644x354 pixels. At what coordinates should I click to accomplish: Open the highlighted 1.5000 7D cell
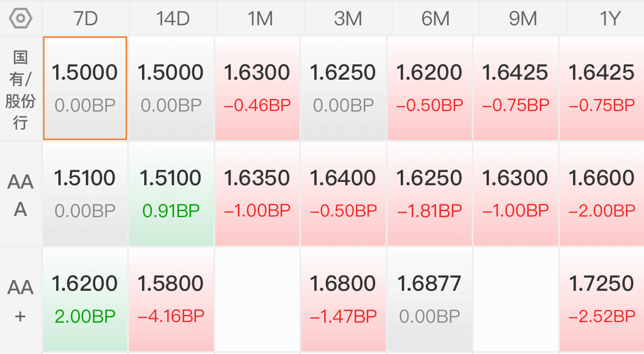pyautogui.click(x=85, y=88)
